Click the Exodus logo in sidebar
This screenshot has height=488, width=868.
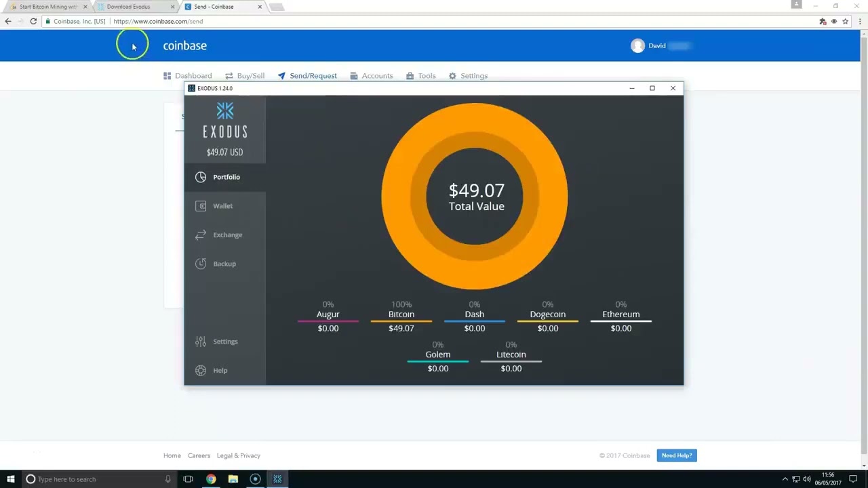(225, 121)
